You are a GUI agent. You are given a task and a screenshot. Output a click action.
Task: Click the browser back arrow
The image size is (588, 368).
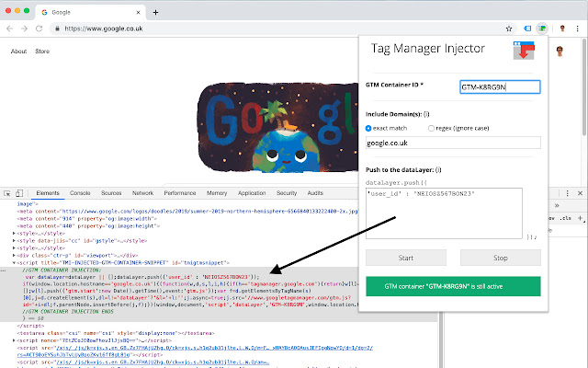(x=11, y=29)
